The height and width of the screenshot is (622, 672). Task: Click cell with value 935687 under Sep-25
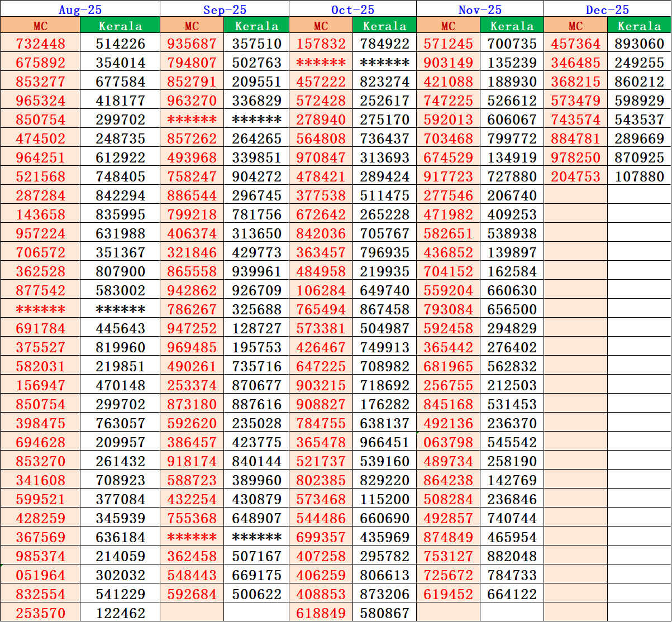point(192,44)
